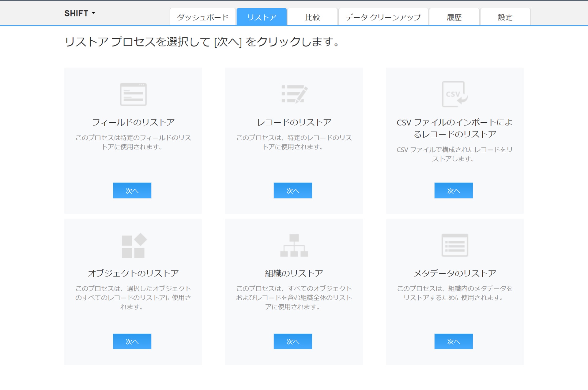Go to データ クリーンアップ tab
The image size is (588, 390).
coord(383,17)
